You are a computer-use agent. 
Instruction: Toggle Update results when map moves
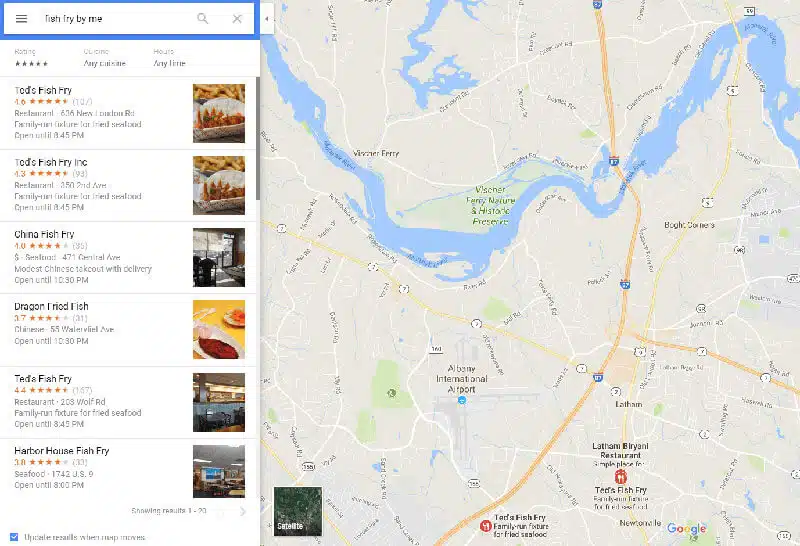14,537
